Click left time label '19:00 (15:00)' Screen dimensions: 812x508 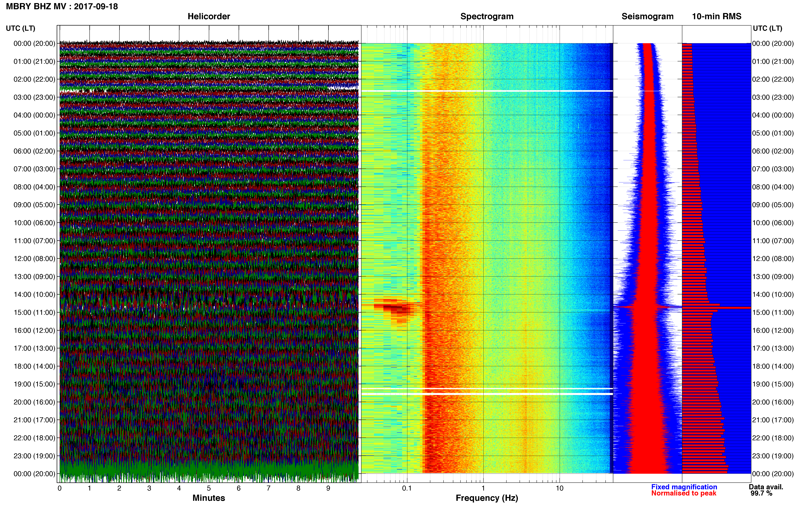pos(34,384)
